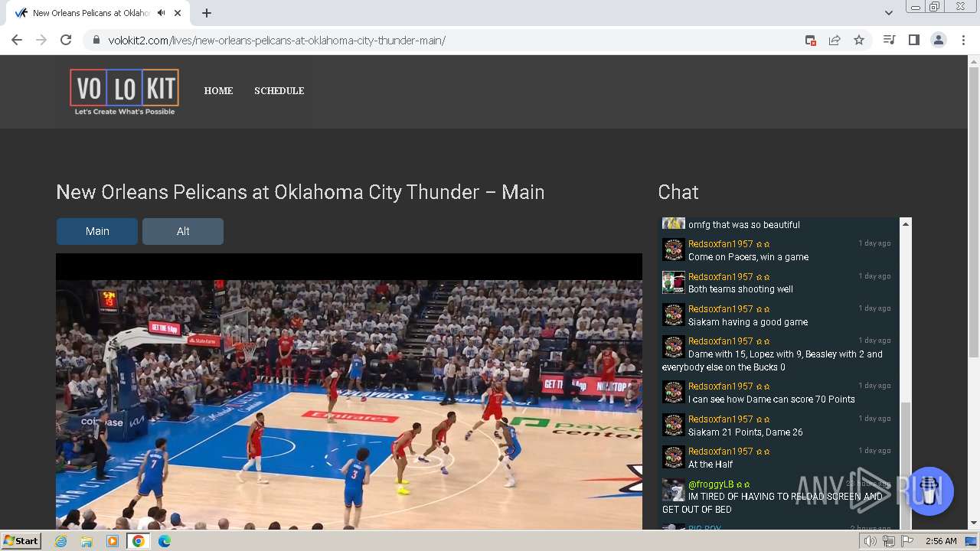Click the chat bucket floating button
This screenshot has width=980, height=551.
point(930,491)
